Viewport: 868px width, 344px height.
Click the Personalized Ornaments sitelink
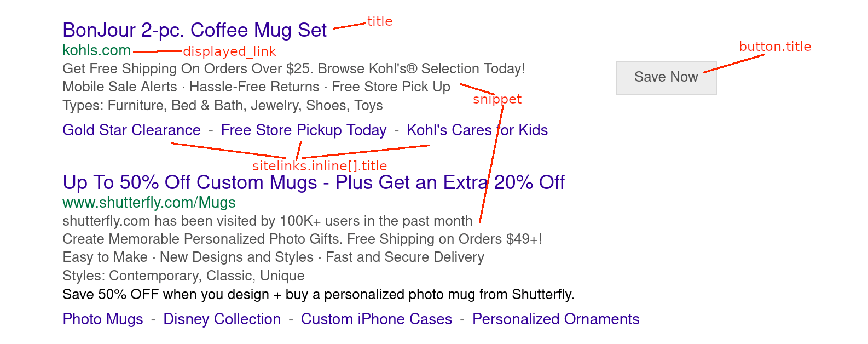point(556,319)
